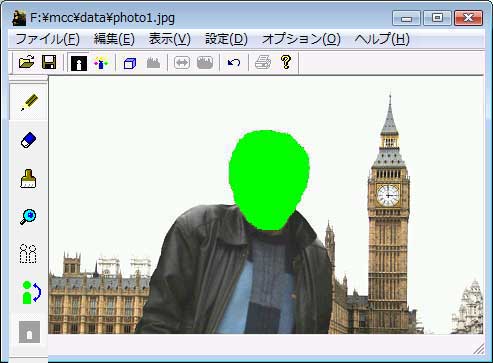Viewport: 493px width, 363px height.
Task: Open the 表示(V) menu
Action: 169,39
